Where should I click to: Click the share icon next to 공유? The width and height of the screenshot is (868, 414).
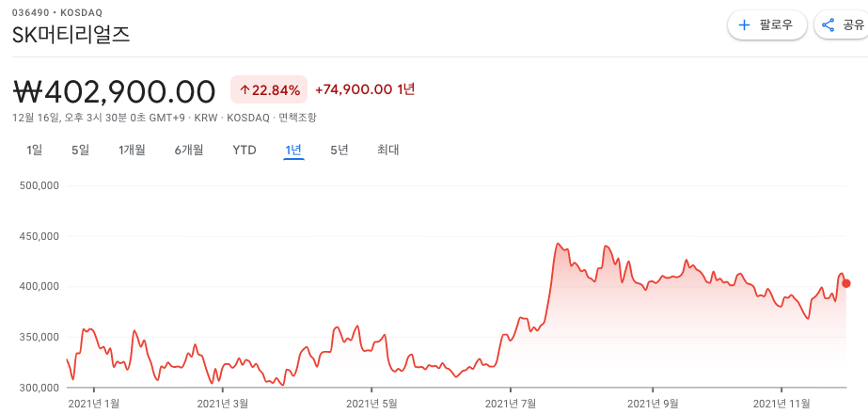click(x=829, y=25)
